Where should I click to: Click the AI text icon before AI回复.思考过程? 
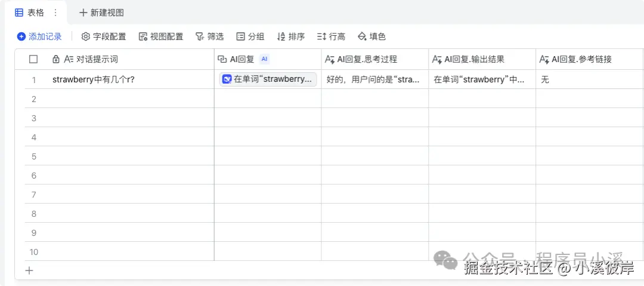tap(330, 60)
